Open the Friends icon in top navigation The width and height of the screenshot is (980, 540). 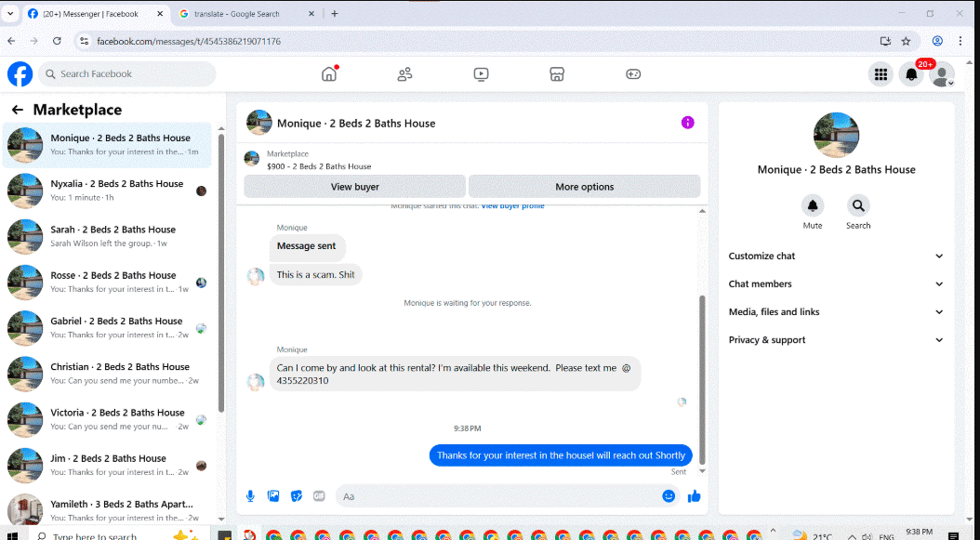coord(405,73)
